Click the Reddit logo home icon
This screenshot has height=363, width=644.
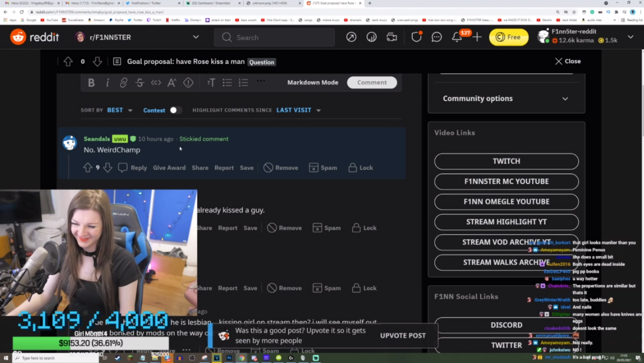pos(18,37)
